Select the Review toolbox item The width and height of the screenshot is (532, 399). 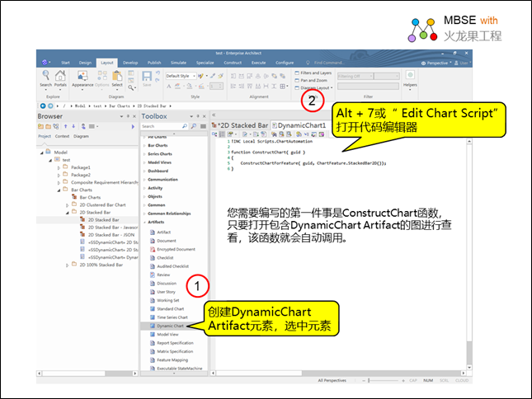tap(160, 275)
